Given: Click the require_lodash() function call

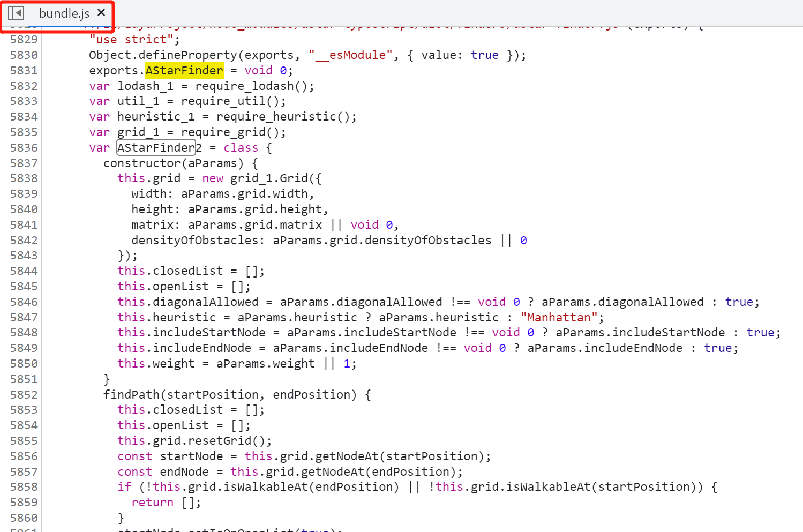Looking at the screenshot, I should [x=254, y=86].
